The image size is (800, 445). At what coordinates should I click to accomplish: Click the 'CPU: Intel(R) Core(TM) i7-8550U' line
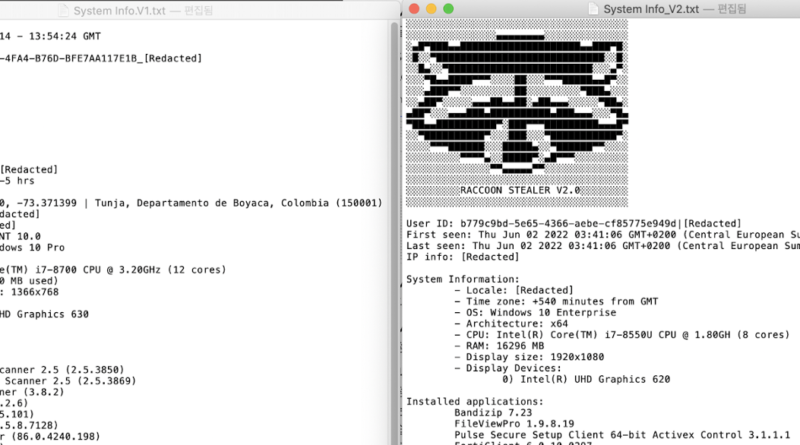tap(622, 335)
